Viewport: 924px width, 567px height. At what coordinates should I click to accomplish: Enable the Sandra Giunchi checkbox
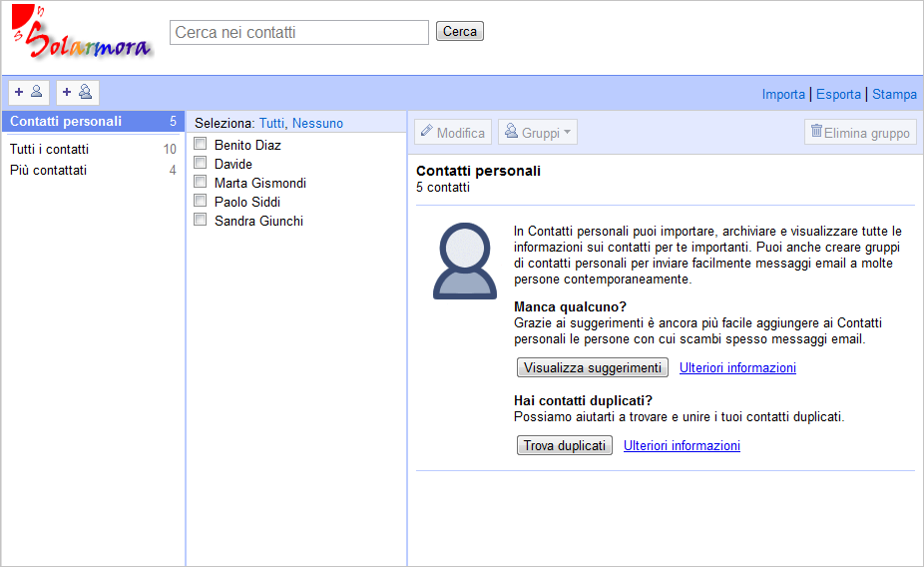pos(201,220)
